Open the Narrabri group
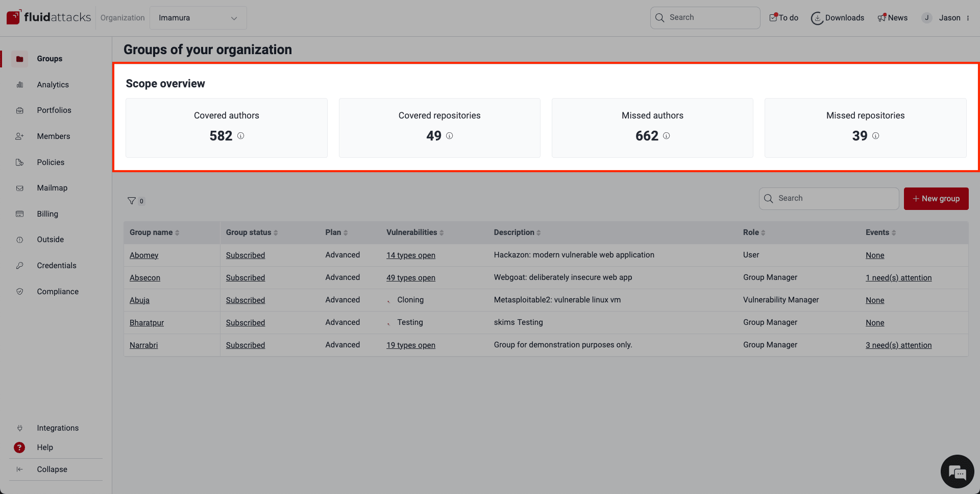The image size is (980, 494). [x=143, y=345]
